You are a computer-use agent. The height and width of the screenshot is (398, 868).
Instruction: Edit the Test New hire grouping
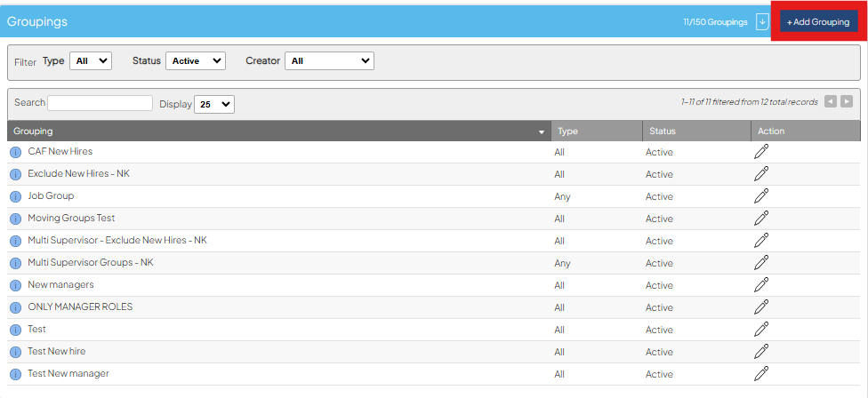tap(761, 352)
